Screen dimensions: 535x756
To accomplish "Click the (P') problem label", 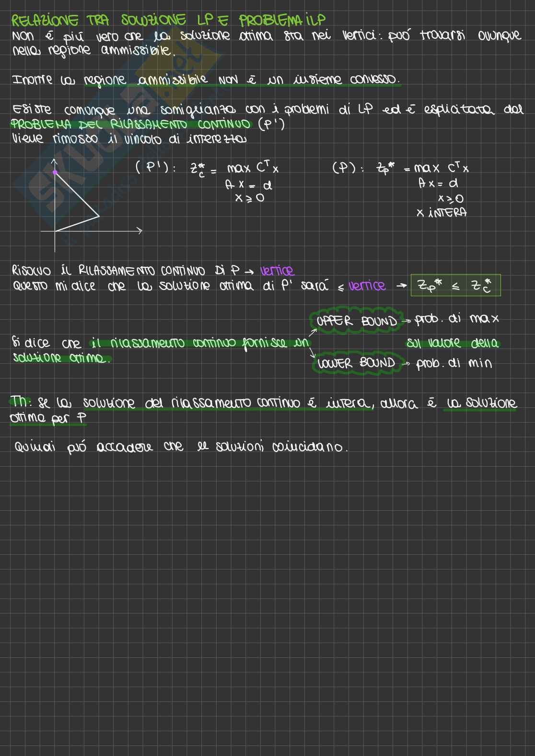I will coord(155,168).
